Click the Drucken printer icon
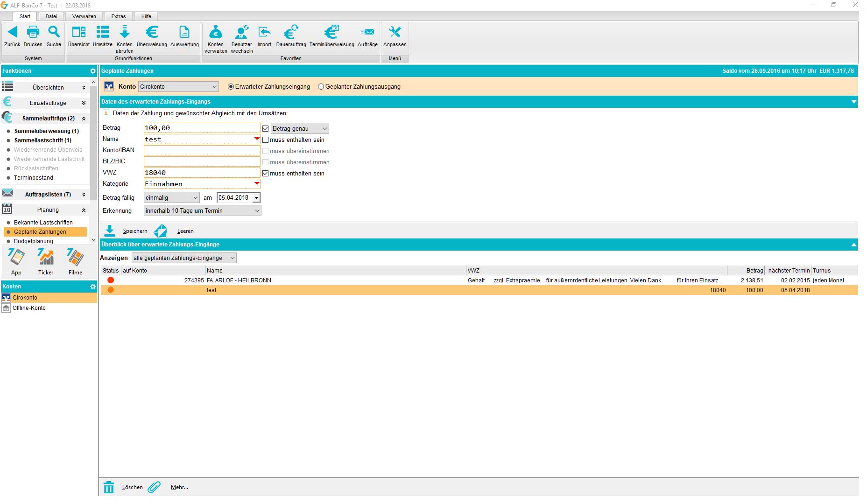The height and width of the screenshot is (504, 867). point(33,32)
